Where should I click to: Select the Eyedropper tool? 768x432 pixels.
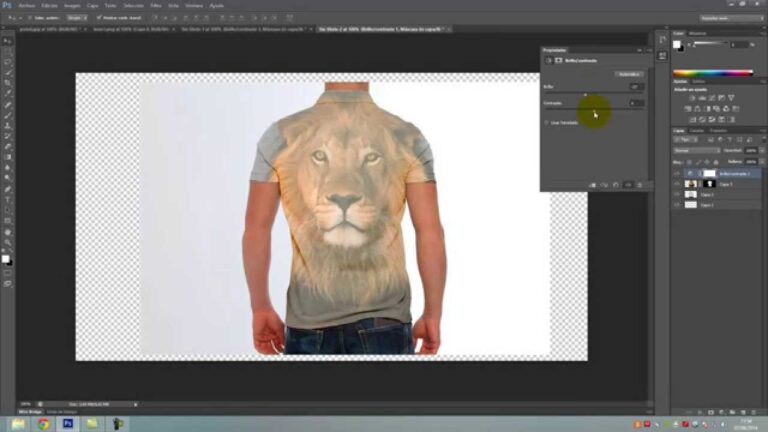coord(7,94)
